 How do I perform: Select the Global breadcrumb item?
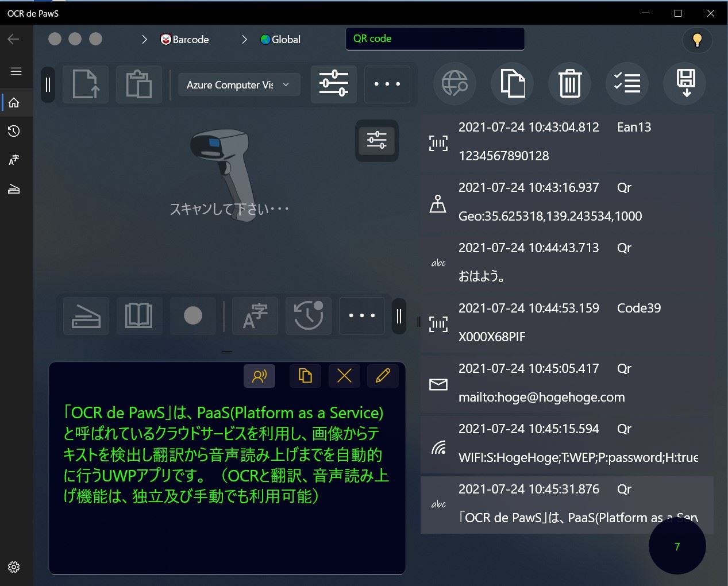pos(280,40)
